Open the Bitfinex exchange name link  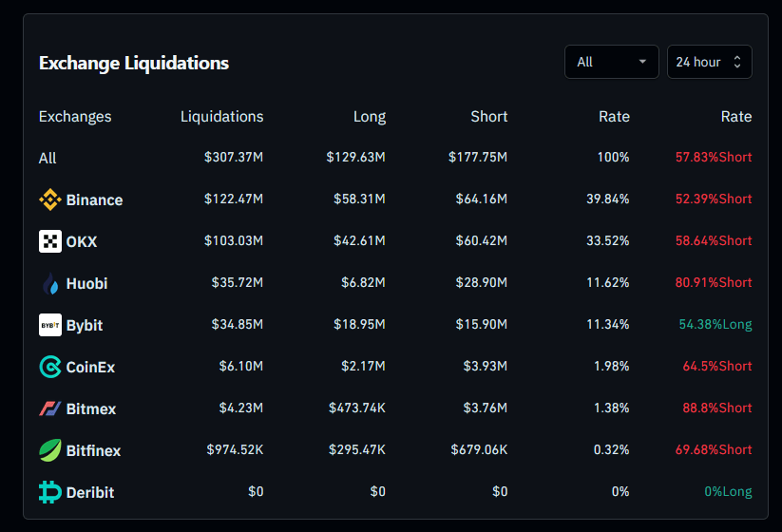click(93, 451)
